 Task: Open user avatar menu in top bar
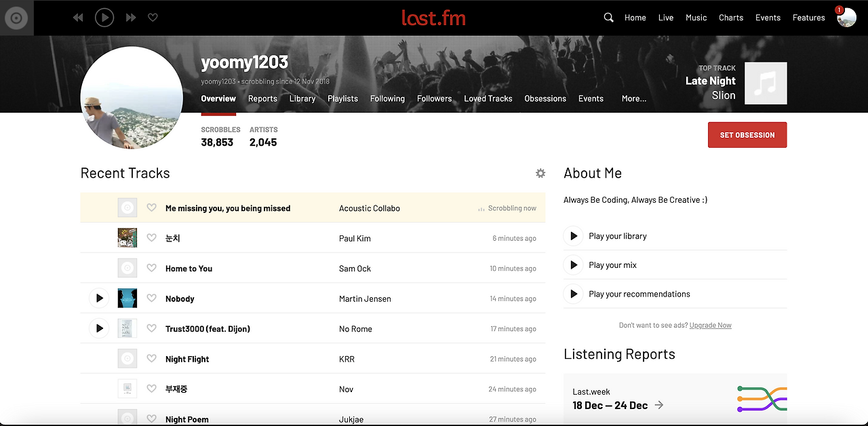click(x=846, y=18)
